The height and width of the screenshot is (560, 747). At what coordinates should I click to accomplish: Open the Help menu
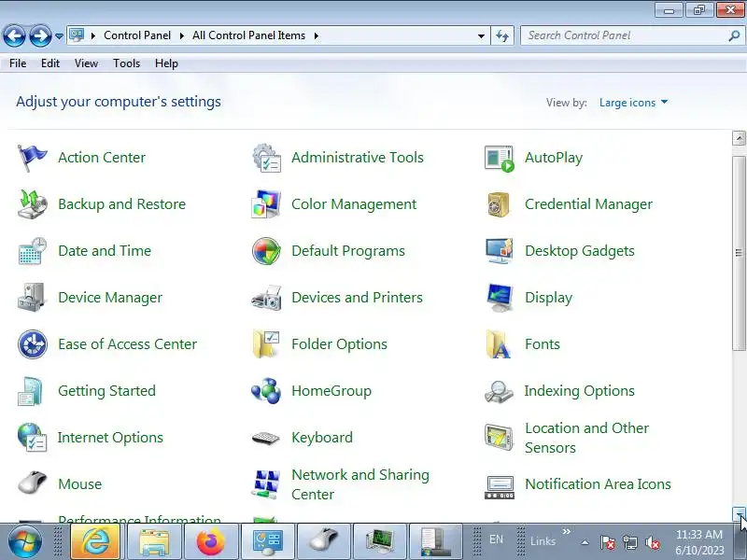click(166, 63)
